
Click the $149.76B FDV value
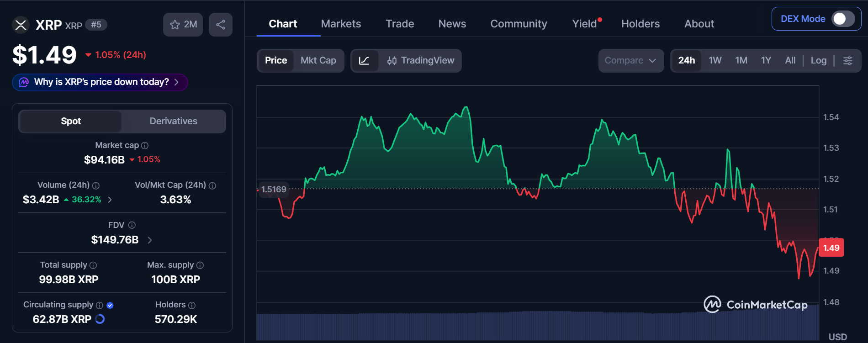pos(115,240)
